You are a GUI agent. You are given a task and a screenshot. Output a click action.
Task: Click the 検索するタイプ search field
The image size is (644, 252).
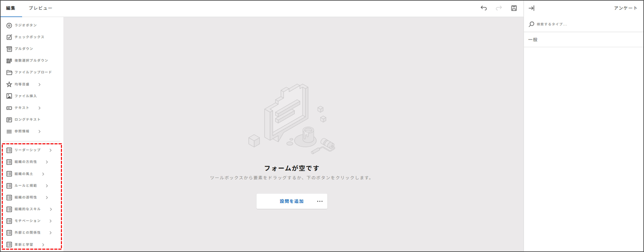click(x=562, y=24)
